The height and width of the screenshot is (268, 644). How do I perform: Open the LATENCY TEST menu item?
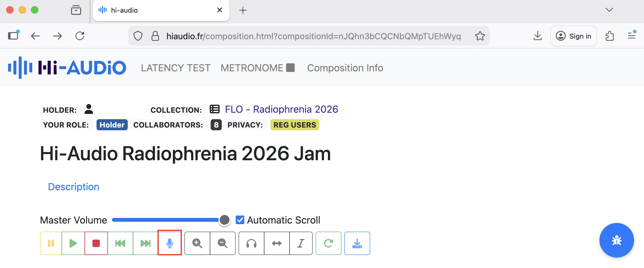[x=176, y=68]
